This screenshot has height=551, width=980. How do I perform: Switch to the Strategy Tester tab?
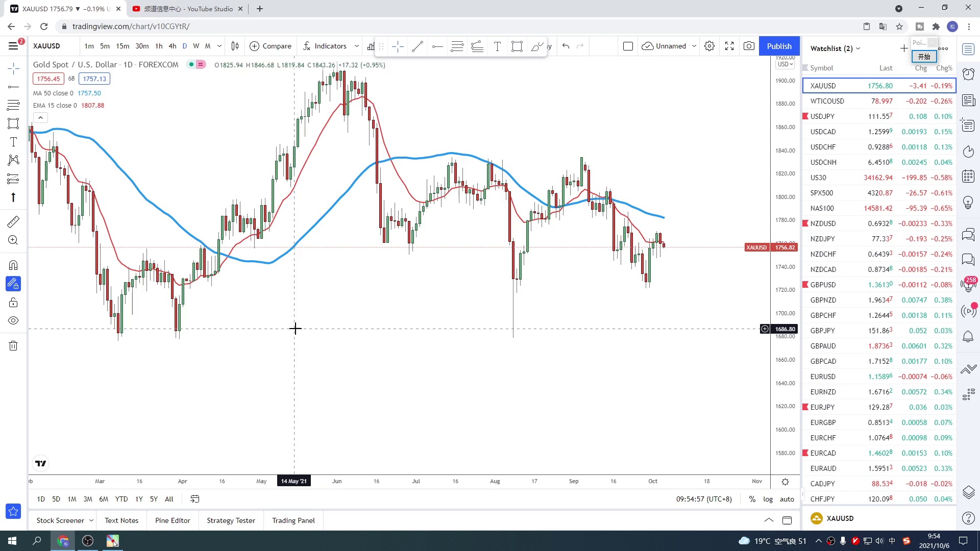(x=231, y=520)
